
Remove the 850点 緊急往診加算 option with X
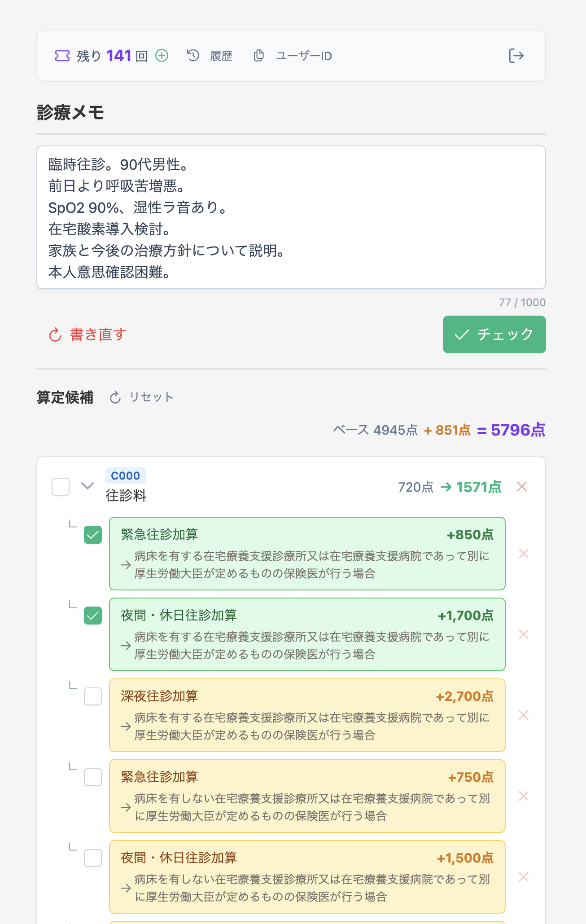pos(523,554)
